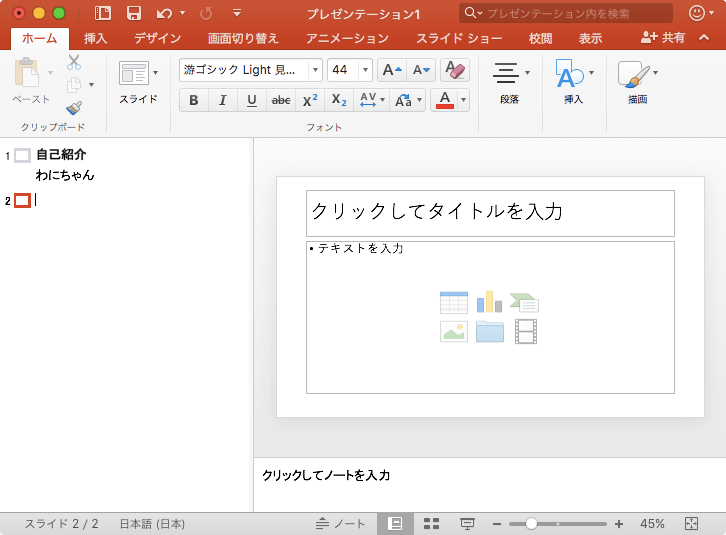Click the Clear Formatting eraser icon
The height and width of the screenshot is (535, 726).
click(454, 70)
